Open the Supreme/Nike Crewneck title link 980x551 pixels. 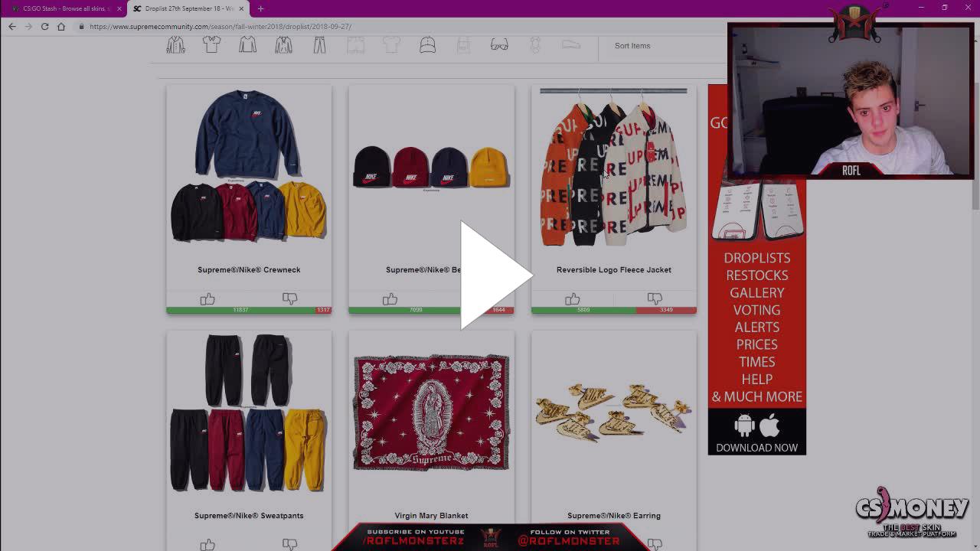[249, 269]
